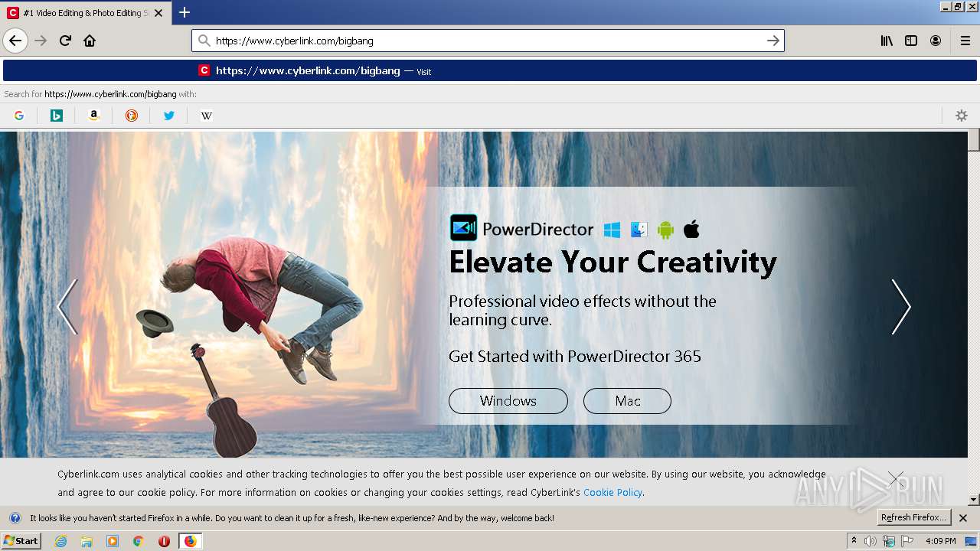This screenshot has width=980, height=551.
Task: Click the Windows download button
Action: coord(508,401)
